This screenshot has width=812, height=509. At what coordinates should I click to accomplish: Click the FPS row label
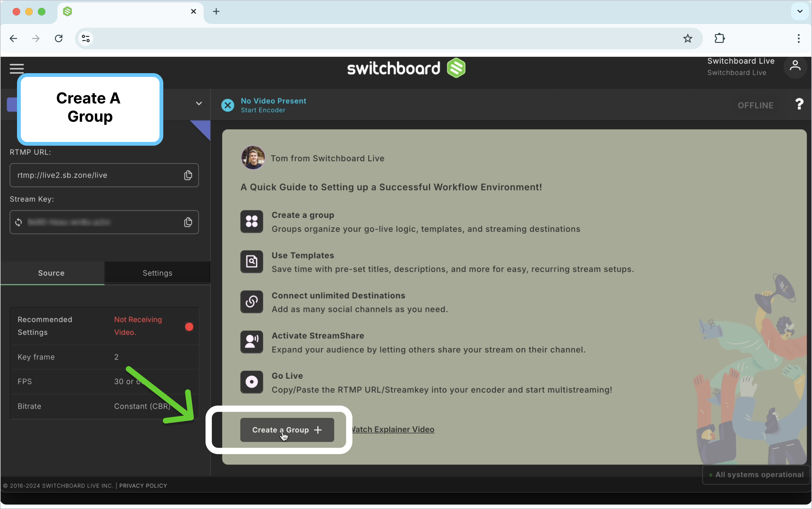pos(25,381)
